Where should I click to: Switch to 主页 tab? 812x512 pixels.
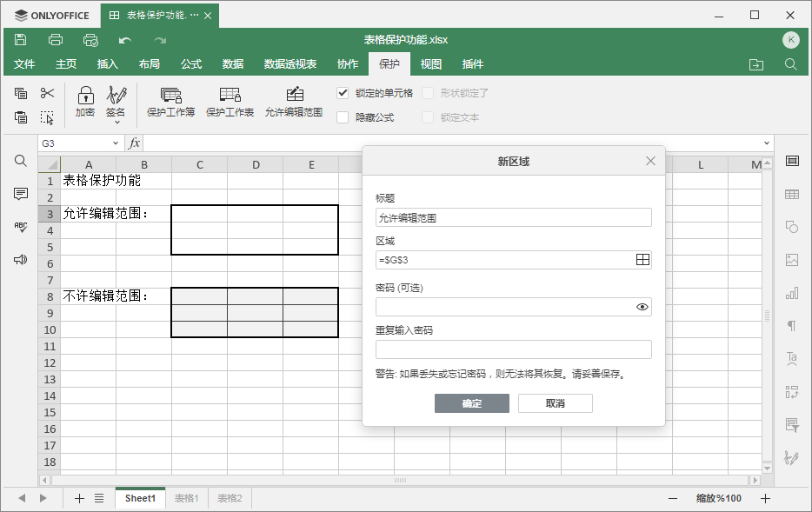coord(66,64)
